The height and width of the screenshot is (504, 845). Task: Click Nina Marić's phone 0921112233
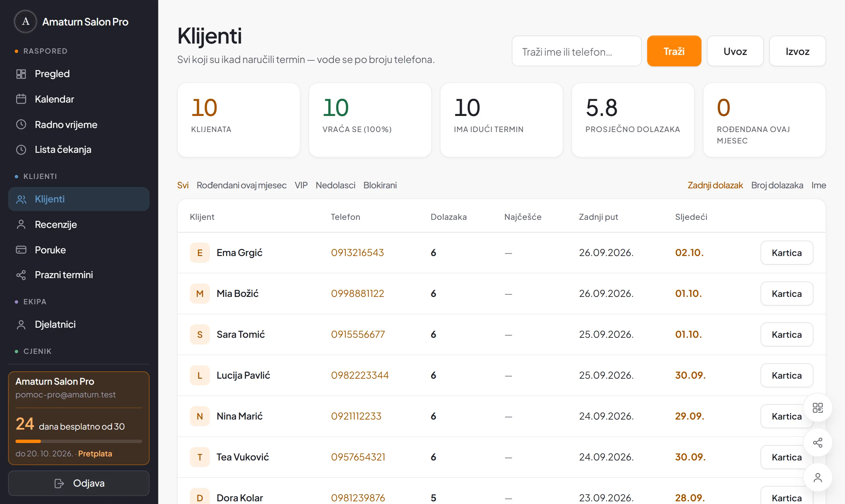click(356, 416)
